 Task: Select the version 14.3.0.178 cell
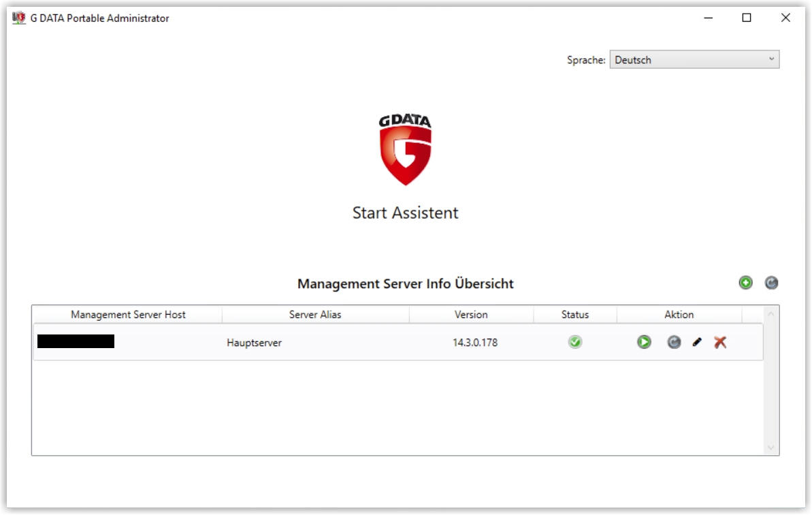coord(475,343)
